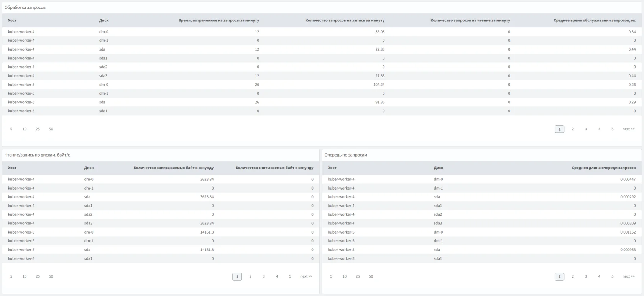The width and height of the screenshot is (644, 296).
Task: Click 'next >>' in Чтение/запись по дискам pagination
Action: (306, 276)
